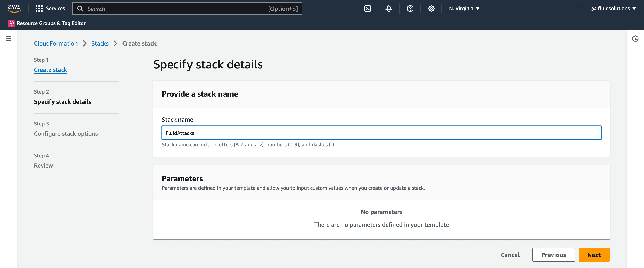The height and width of the screenshot is (268, 644).
Task: Click the help question mark icon
Action: pyautogui.click(x=410, y=8)
